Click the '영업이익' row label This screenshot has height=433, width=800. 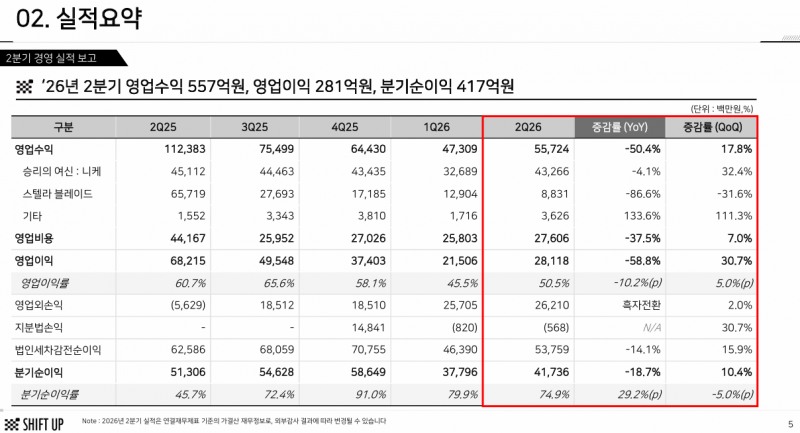[34, 261]
